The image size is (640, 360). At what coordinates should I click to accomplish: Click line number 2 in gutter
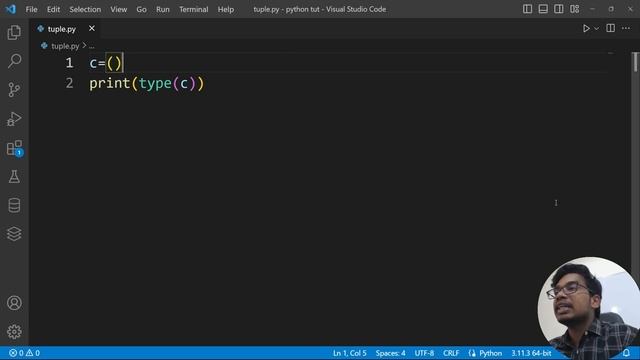(69, 83)
